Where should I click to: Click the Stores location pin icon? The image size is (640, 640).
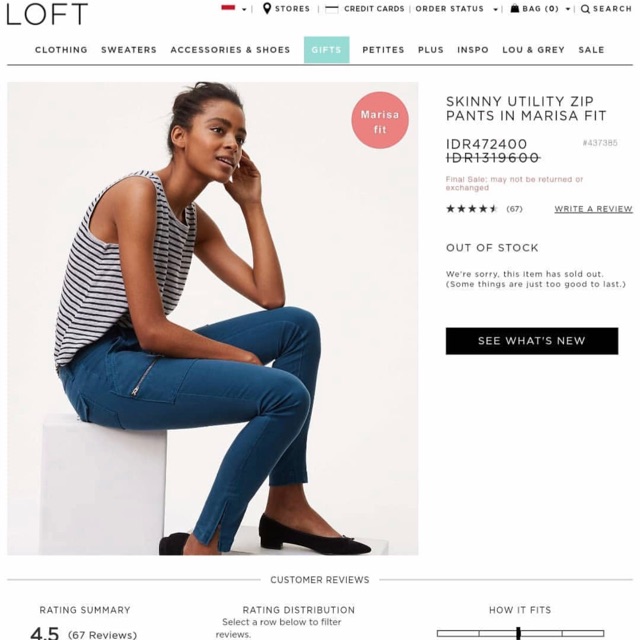(267, 8)
